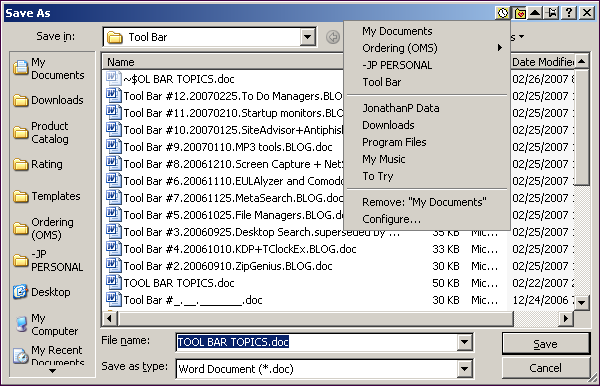
Task: Click the 12/24/2006 date modified cell
Action: pyautogui.click(x=543, y=300)
